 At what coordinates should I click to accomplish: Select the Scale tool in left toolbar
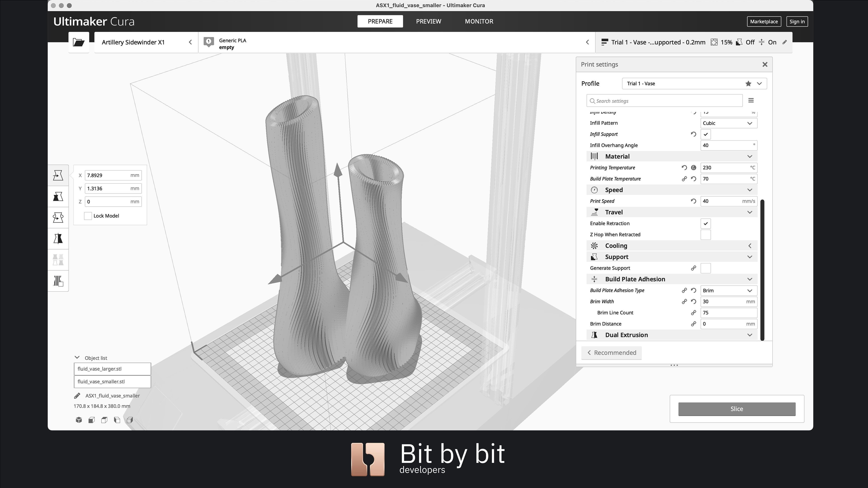58,196
